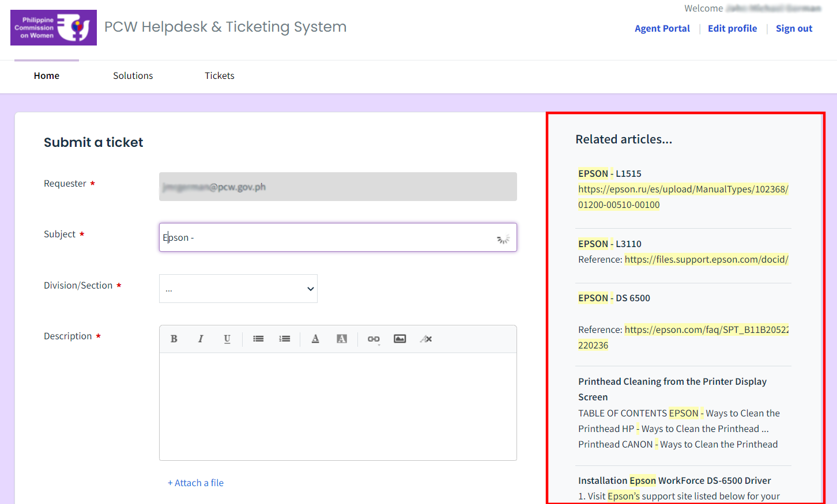Open the EPSON - L1515 related article
This screenshot has height=504, width=837.
610,173
